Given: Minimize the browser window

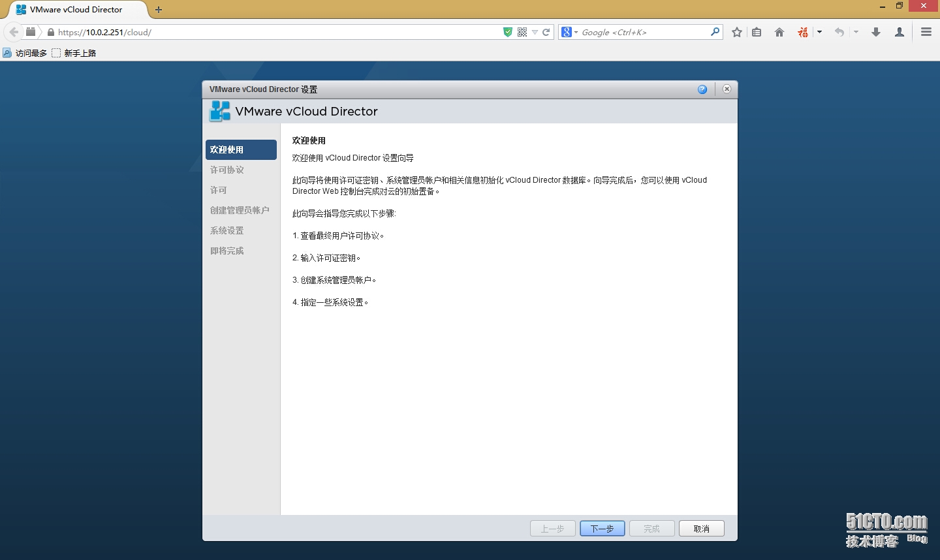Looking at the screenshot, I should [882, 6].
